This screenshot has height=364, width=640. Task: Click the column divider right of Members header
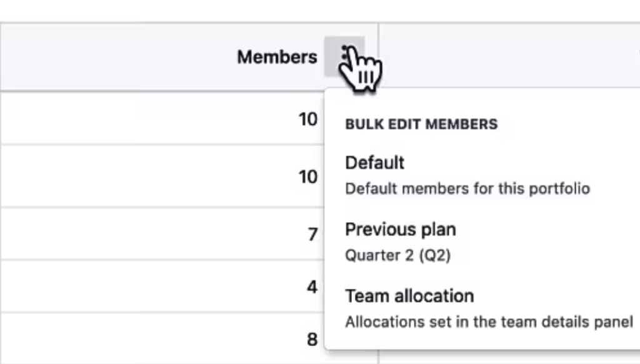(378, 56)
